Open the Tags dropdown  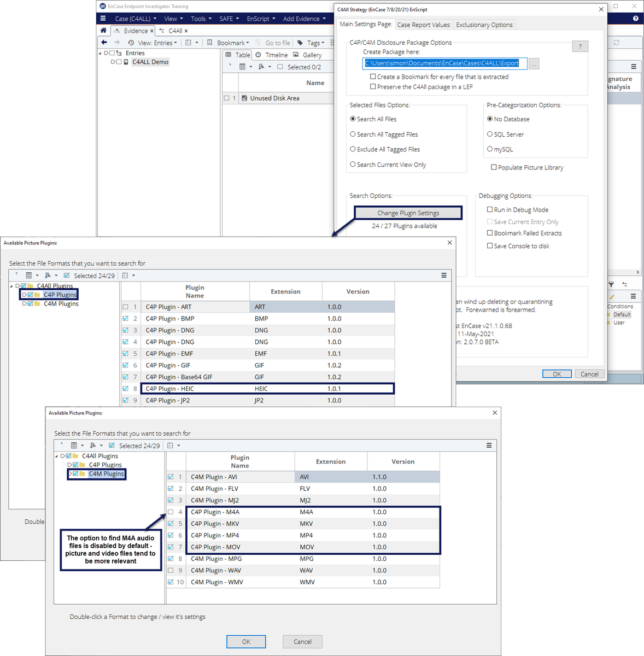point(316,43)
